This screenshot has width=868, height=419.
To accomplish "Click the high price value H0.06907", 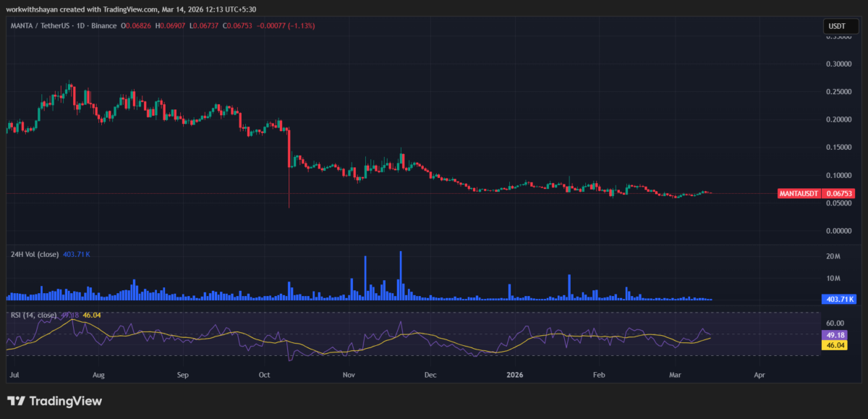I will point(172,25).
